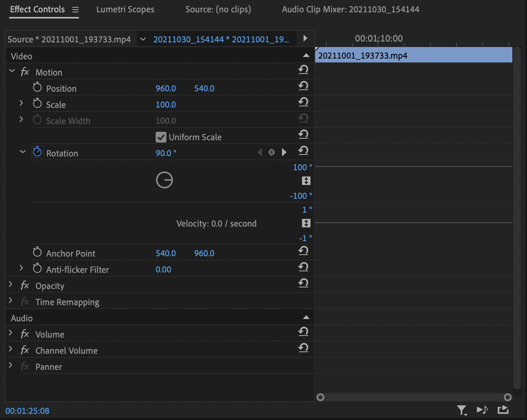The image size is (527, 420).
Task: Click the Rotation value 90.0°
Action: [165, 153]
